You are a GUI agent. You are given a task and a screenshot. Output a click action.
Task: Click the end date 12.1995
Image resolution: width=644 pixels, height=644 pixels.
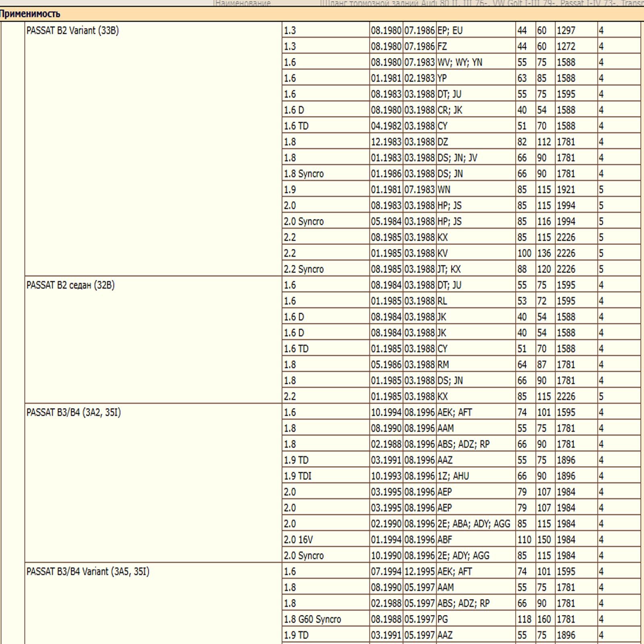tap(420, 572)
